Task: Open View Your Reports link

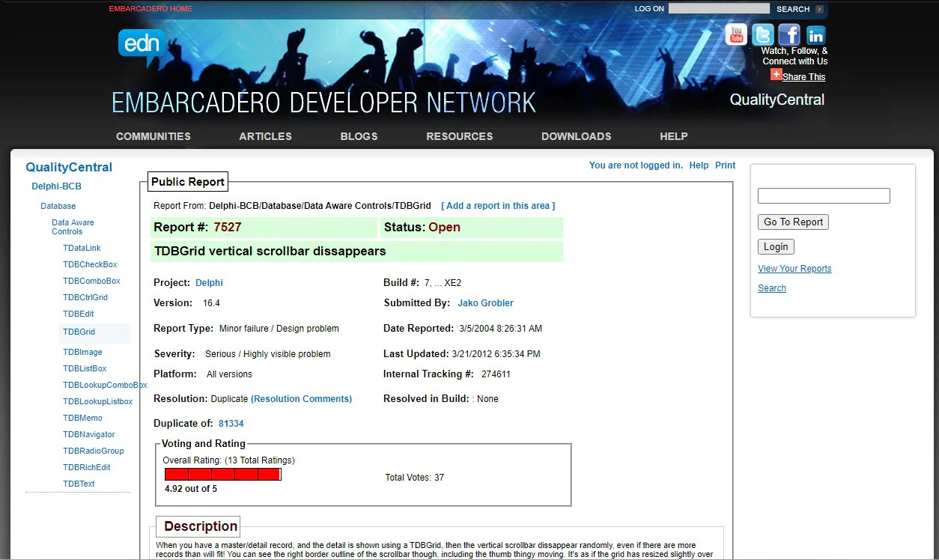Action: pyautogui.click(x=794, y=269)
